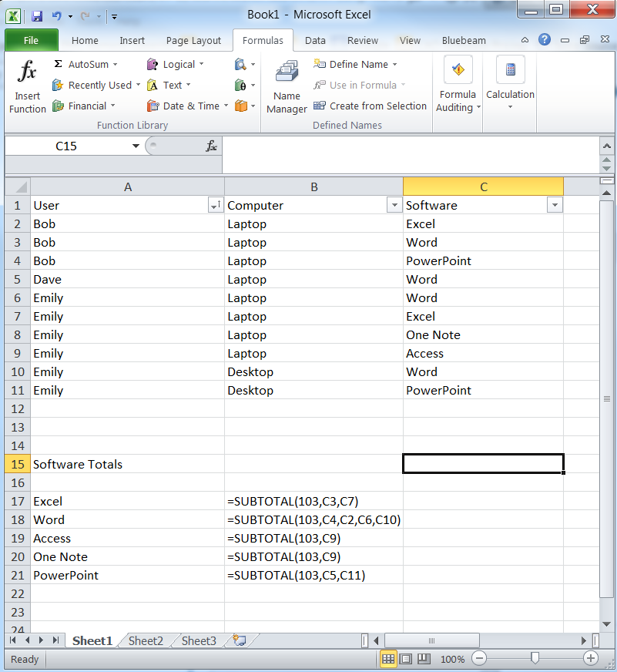Zoom out with the minus button
Screen dimensions: 617x672
[479, 658]
